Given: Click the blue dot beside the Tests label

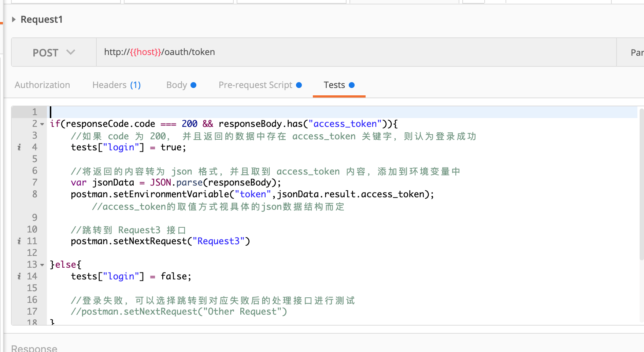Looking at the screenshot, I should 352,85.
